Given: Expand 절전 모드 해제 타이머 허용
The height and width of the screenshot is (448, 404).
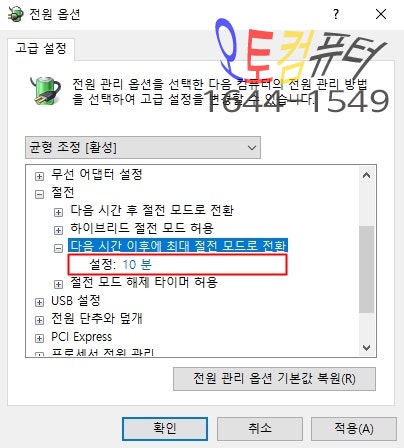Looking at the screenshot, I should (58, 284).
